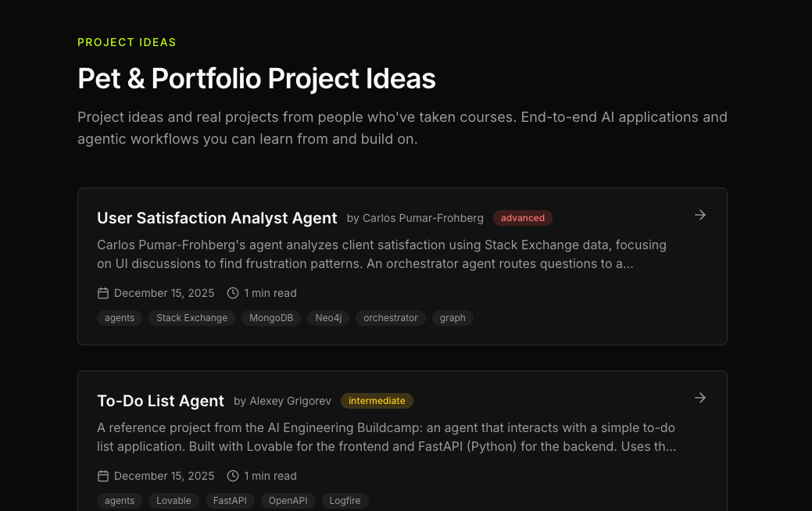Click clock icon in User Satisfaction card
This screenshot has width=812, height=511.
(x=233, y=293)
